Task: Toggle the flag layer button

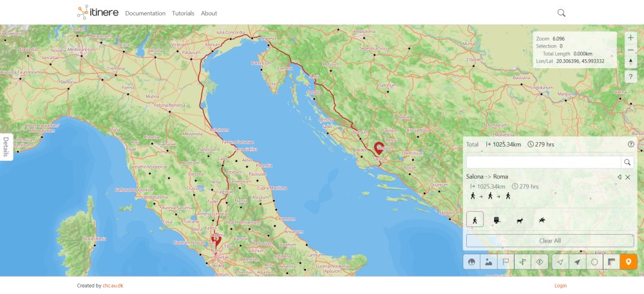Action: click(506, 262)
